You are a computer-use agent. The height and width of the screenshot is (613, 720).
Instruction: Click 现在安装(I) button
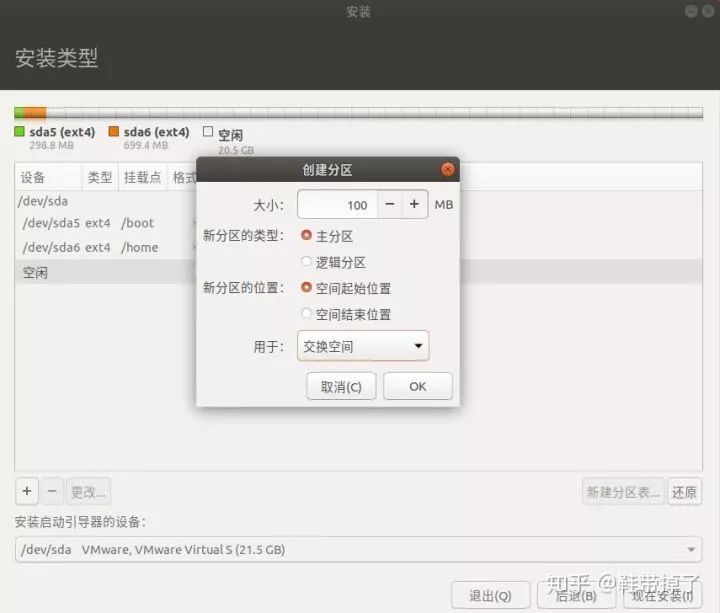click(x=662, y=596)
